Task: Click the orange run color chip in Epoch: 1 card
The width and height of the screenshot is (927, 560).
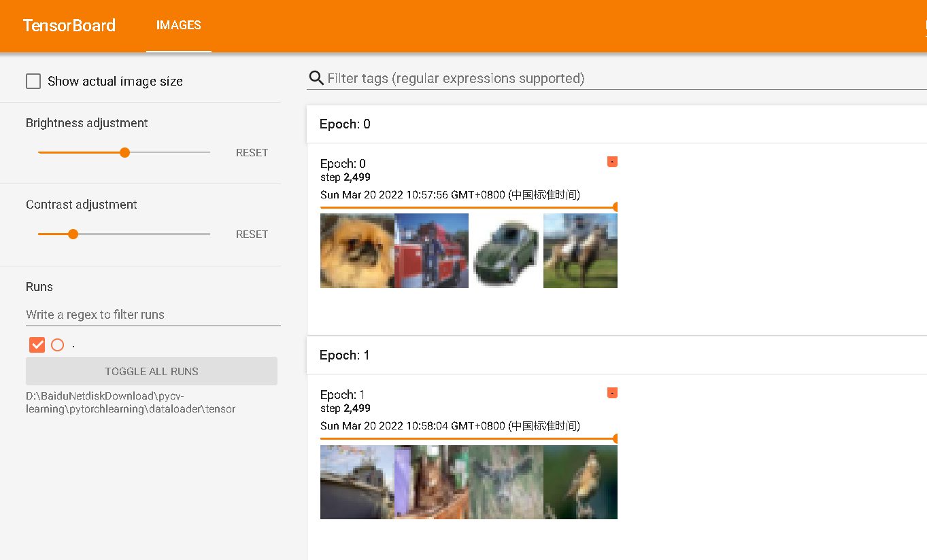Action: click(612, 393)
